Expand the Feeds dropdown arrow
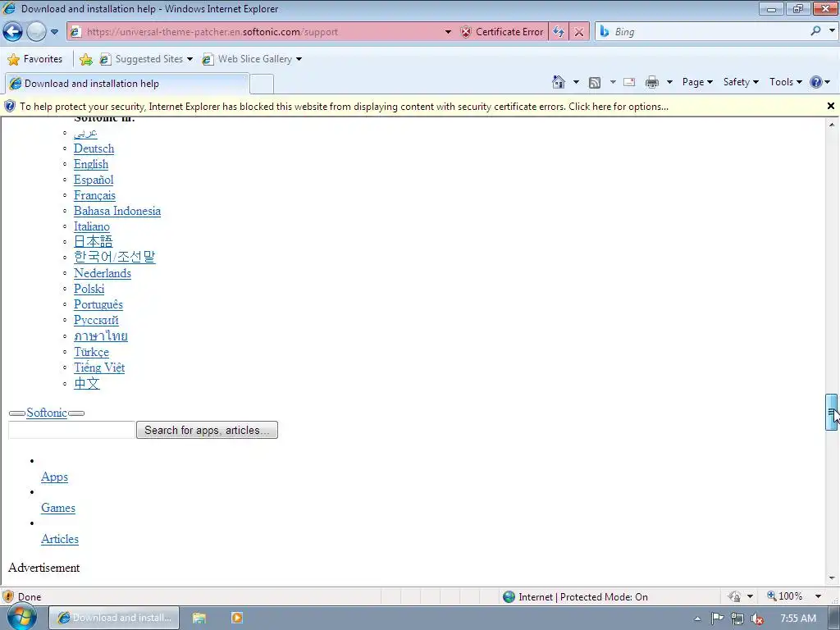The height and width of the screenshot is (630, 840). click(612, 82)
